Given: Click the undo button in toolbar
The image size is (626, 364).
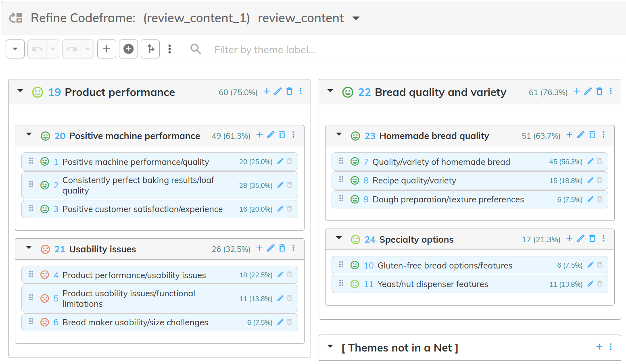Looking at the screenshot, I should [x=37, y=49].
